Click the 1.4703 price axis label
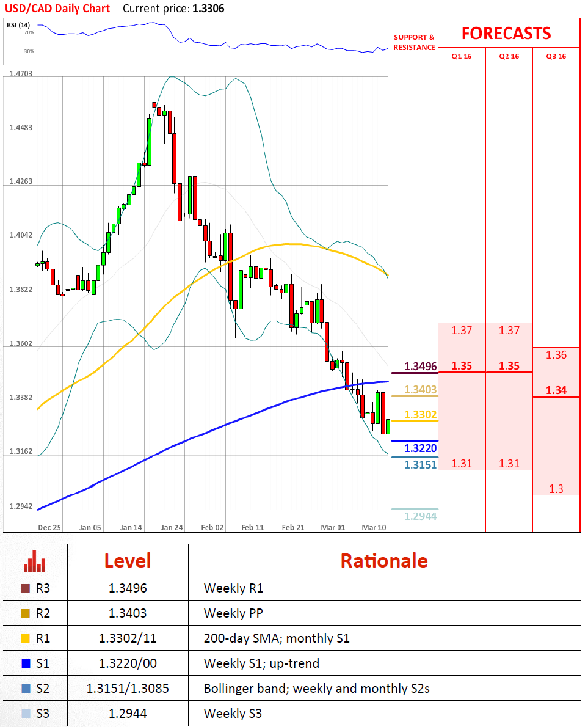The height and width of the screenshot is (727, 588). [x=21, y=74]
